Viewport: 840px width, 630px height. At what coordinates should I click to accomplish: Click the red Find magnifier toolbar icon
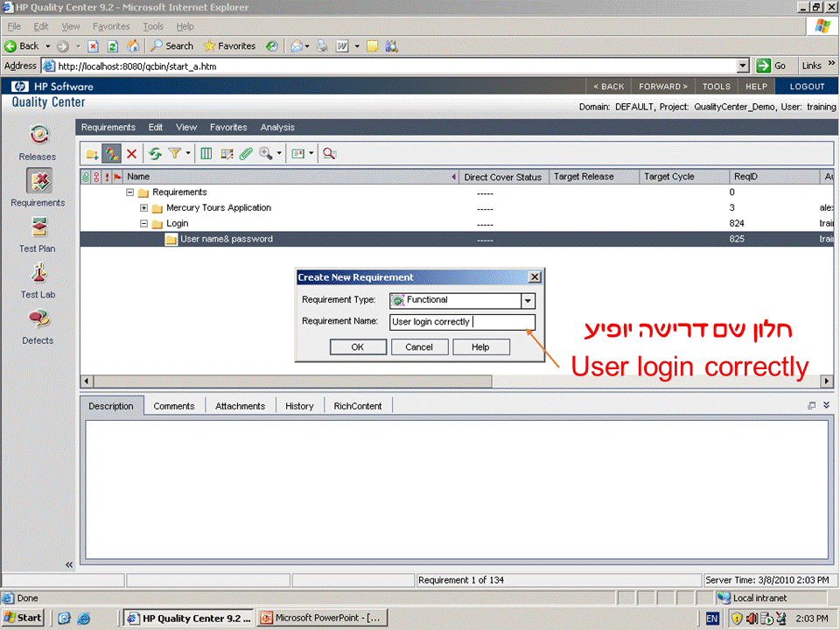click(330, 154)
